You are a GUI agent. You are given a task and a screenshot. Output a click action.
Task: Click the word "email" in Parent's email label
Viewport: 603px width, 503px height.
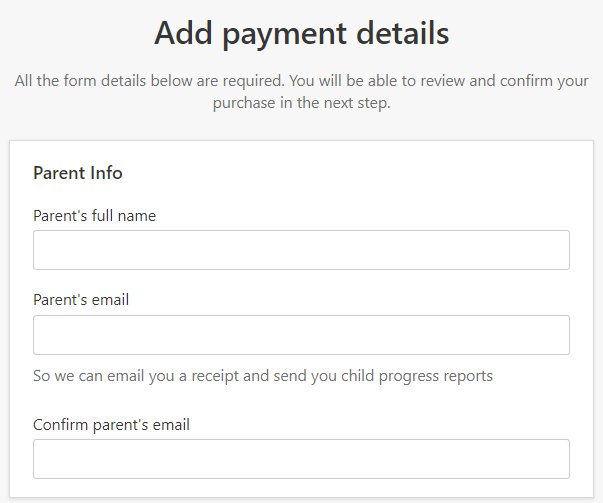(111, 300)
